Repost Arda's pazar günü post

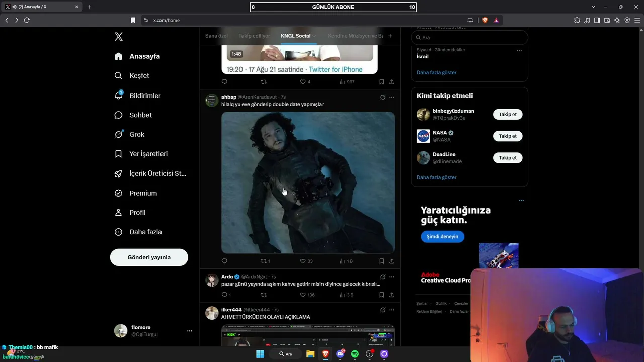(x=263, y=295)
